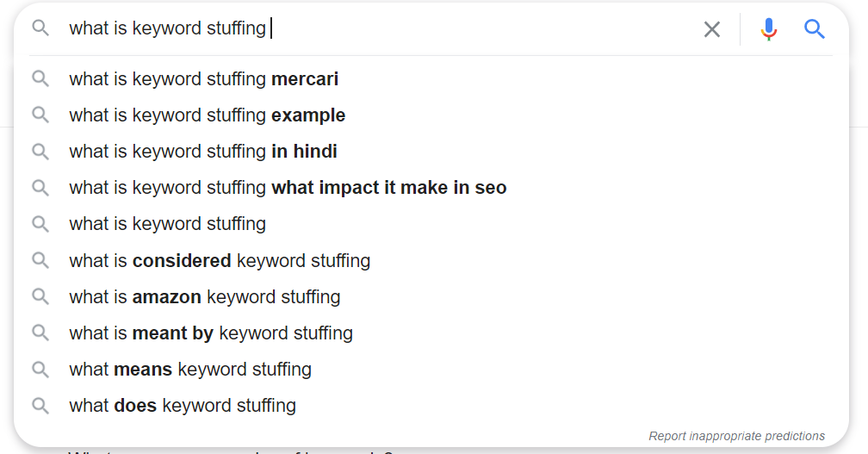Select 'what is amazon keyword stuffing'
868x454 pixels.
[x=431, y=296]
